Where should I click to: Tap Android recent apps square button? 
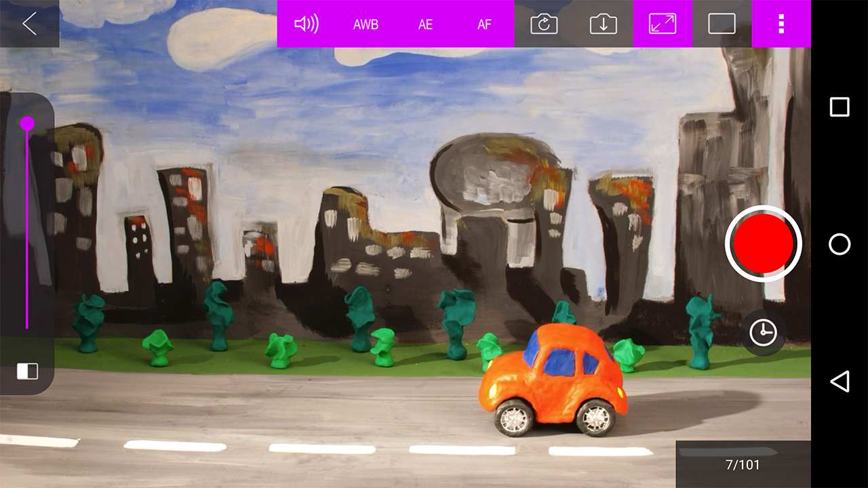pyautogui.click(x=840, y=107)
